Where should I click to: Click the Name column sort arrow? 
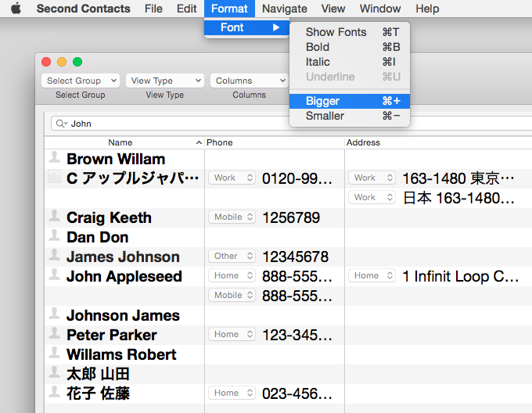coord(199,143)
